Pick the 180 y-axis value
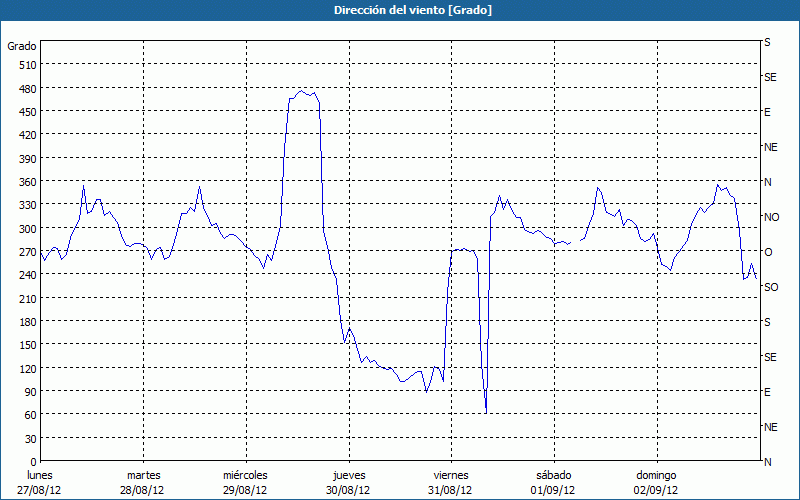 coord(28,322)
